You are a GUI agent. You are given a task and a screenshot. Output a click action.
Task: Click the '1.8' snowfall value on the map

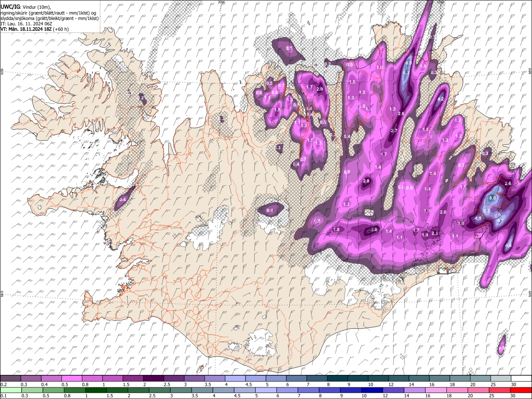337,230
